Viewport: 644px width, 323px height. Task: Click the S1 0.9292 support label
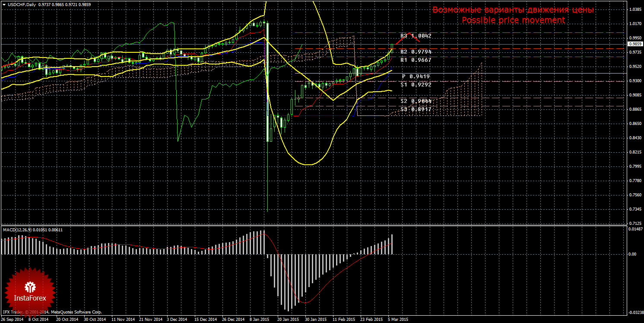[416, 85]
